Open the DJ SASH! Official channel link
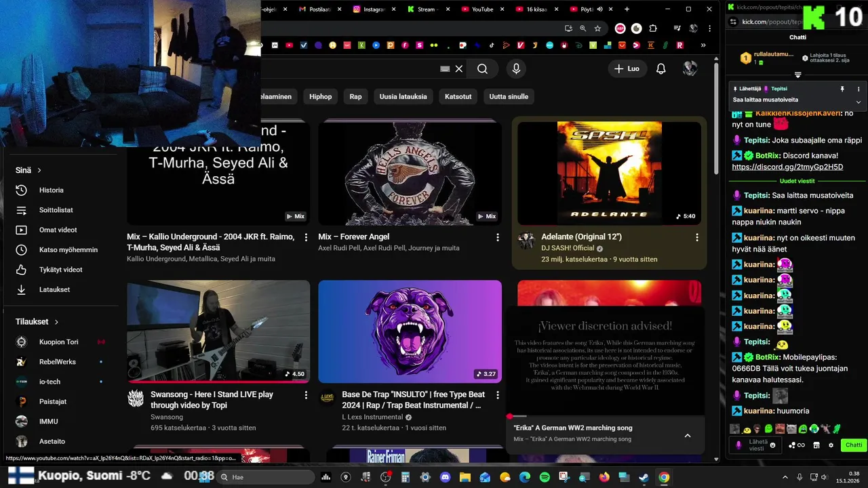This screenshot has height=488, width=868. tap(568, 248)
